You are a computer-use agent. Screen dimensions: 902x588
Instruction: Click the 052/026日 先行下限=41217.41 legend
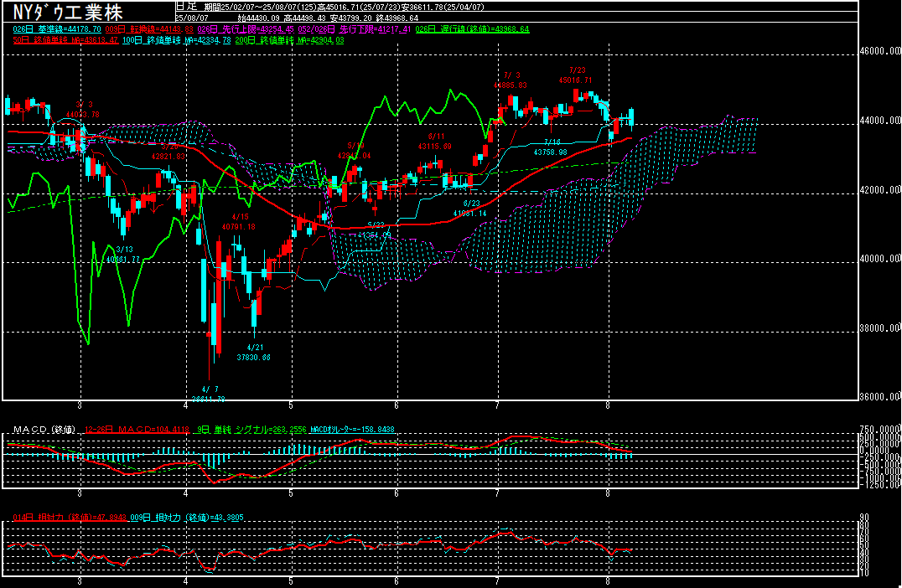coord(355,28)
